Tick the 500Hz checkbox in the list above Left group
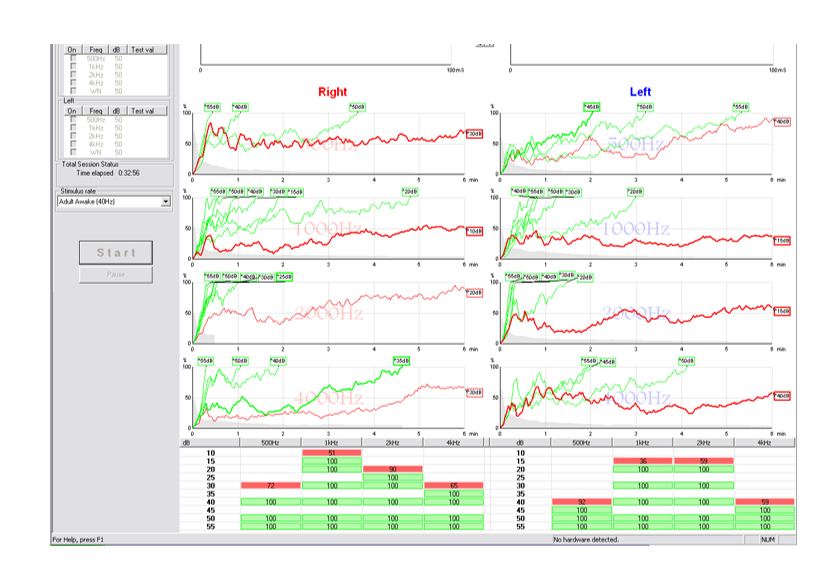Screen dimensions: 823x577 pyautogui.click(x=73, y=58)
